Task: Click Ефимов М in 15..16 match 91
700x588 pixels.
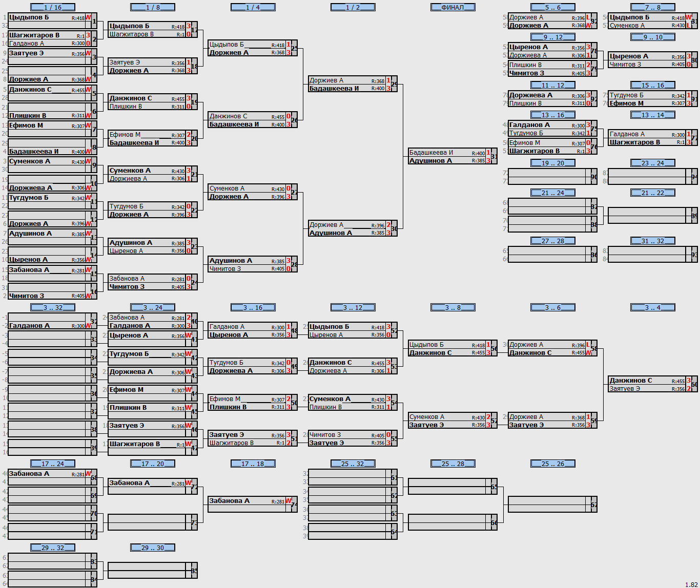Action: click(x=626, y=103)
